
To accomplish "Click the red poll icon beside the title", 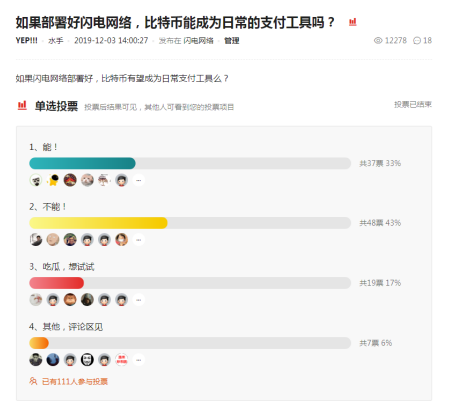I will point(353,22).
